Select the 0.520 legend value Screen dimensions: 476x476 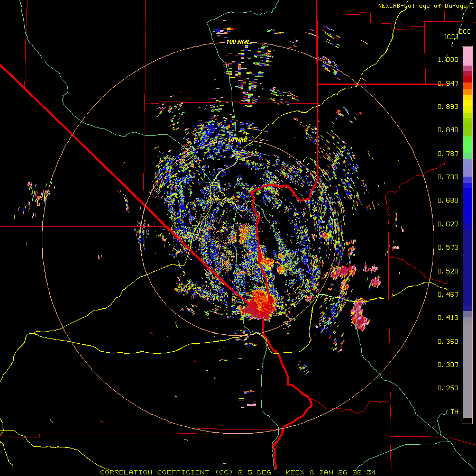point(448,271)
